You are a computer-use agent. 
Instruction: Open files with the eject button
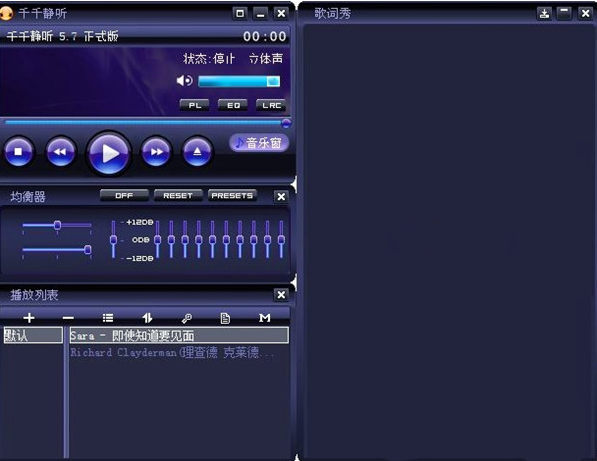(197, 152)
